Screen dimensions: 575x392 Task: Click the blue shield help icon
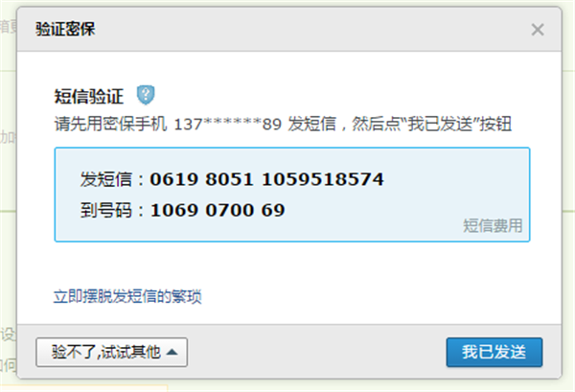146,95
